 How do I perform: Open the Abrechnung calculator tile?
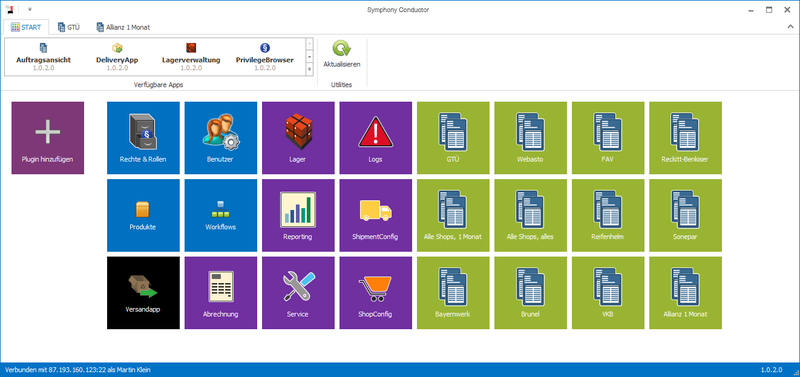coord(221,293)
